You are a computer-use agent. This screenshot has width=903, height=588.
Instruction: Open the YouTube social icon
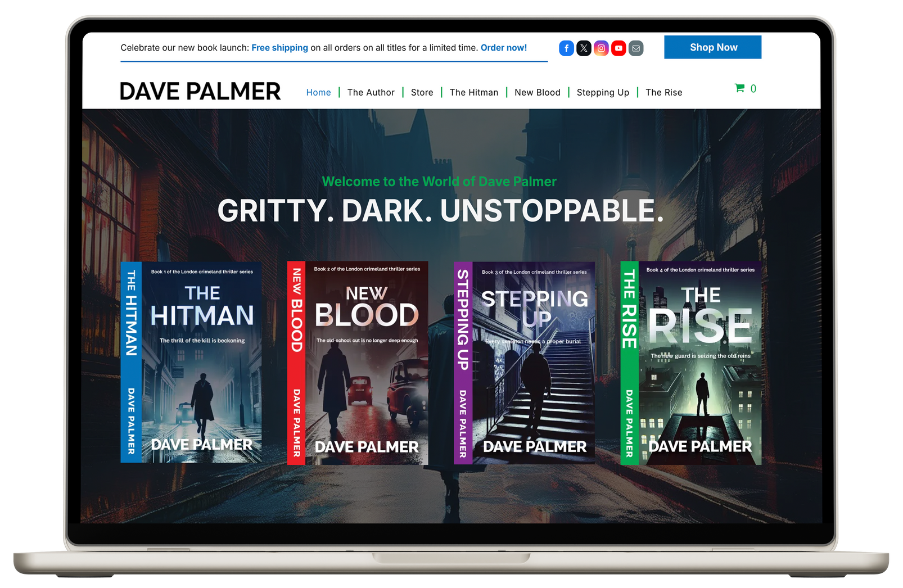618,48
